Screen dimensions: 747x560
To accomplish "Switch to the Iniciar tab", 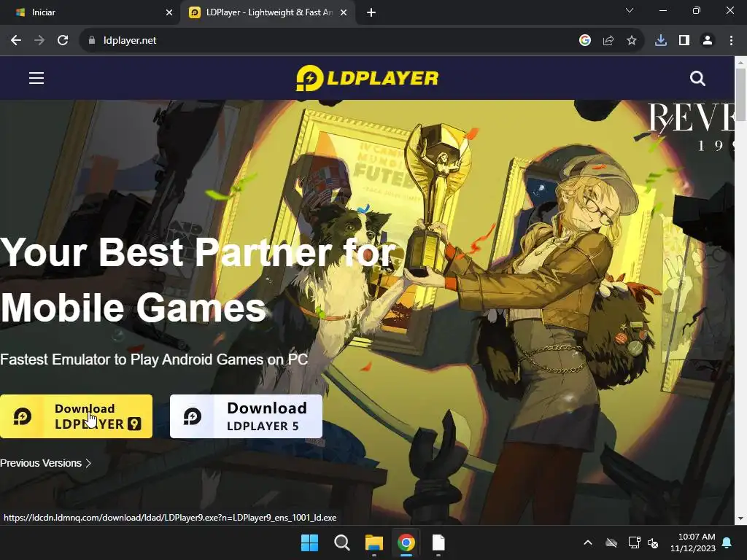I will [x=90, y=13].
